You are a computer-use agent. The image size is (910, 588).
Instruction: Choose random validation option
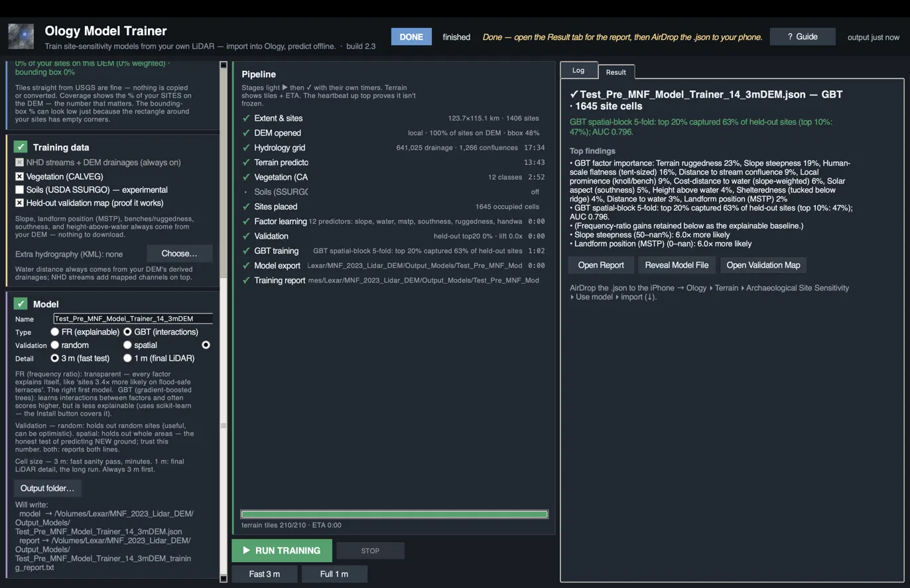(55, 345)
